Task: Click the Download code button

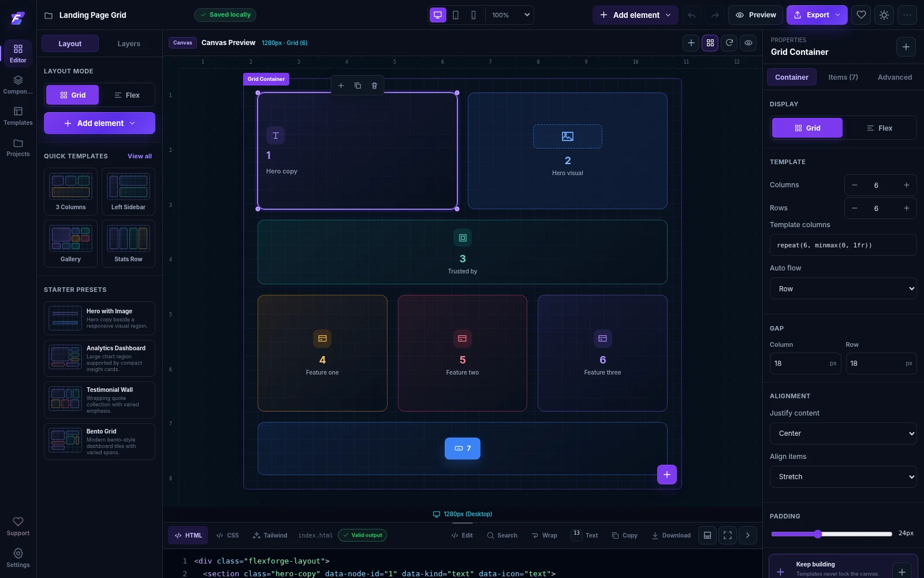Action: (x=671, y=535)
